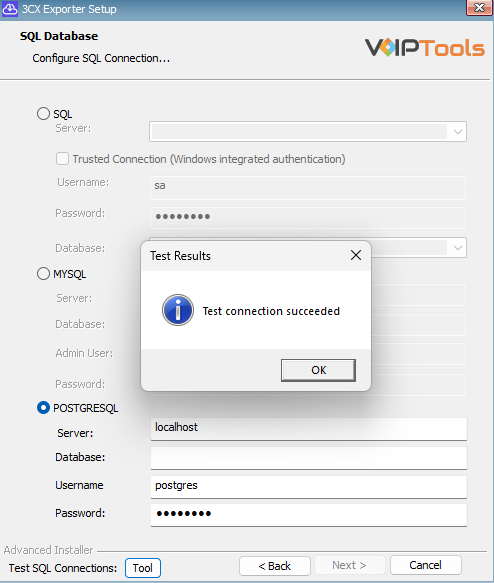This screenshot has width=494, height=583.
Task: Cancel the setup wizard
Action: (x=426, y=565)
